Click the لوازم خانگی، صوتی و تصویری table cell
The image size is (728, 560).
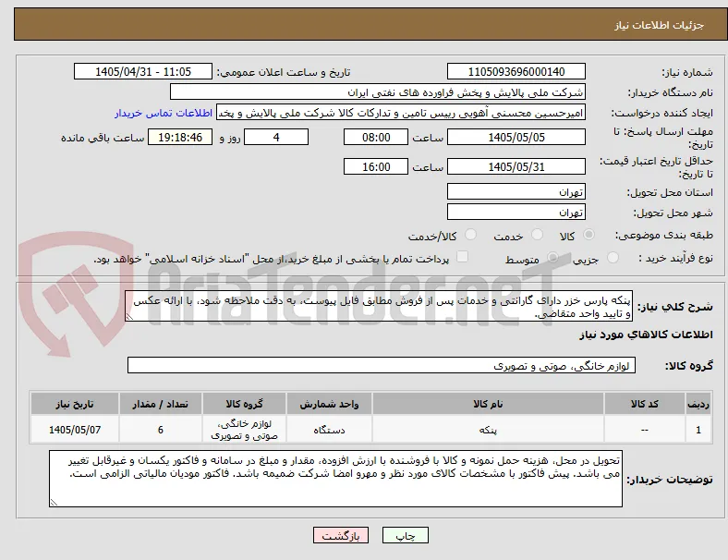tap(244, 430)
